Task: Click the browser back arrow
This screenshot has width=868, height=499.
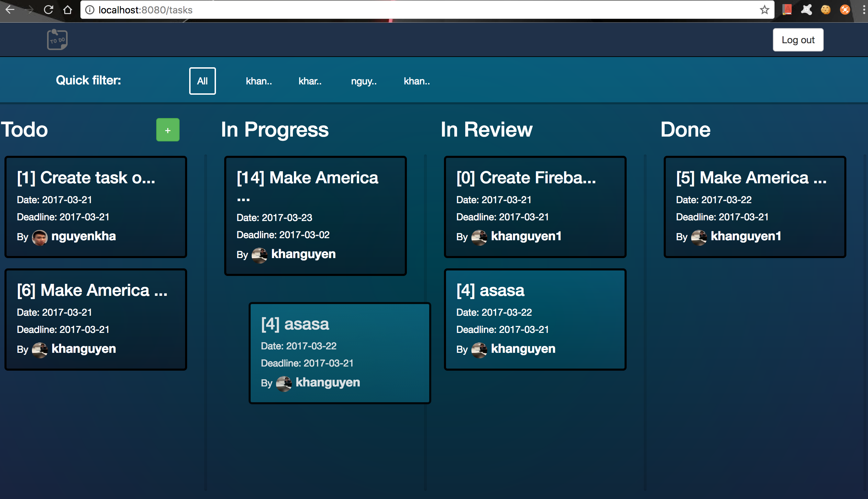Action: pyautogui.click(x=10, y=10)
